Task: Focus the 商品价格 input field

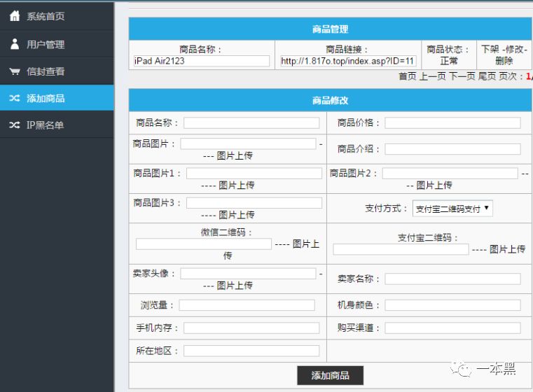Action: pos(452,122)
